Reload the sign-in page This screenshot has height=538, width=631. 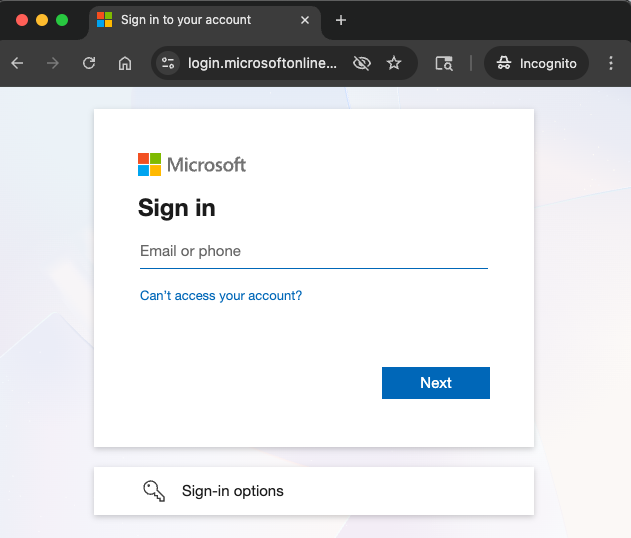tap(89, 63)
